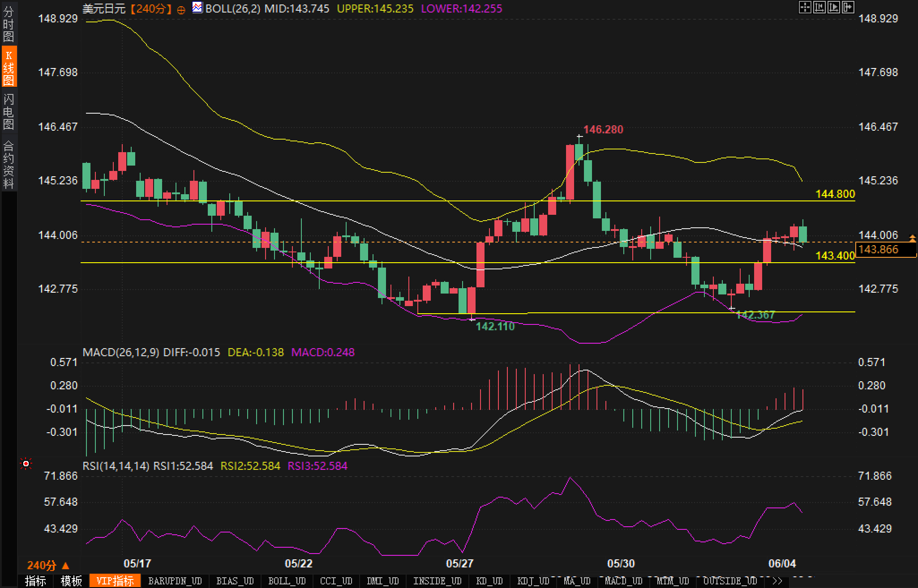Viewport: 918px width, 588px height.
Task: Click the DEA:-0.138 value
Action: point(256,352)
